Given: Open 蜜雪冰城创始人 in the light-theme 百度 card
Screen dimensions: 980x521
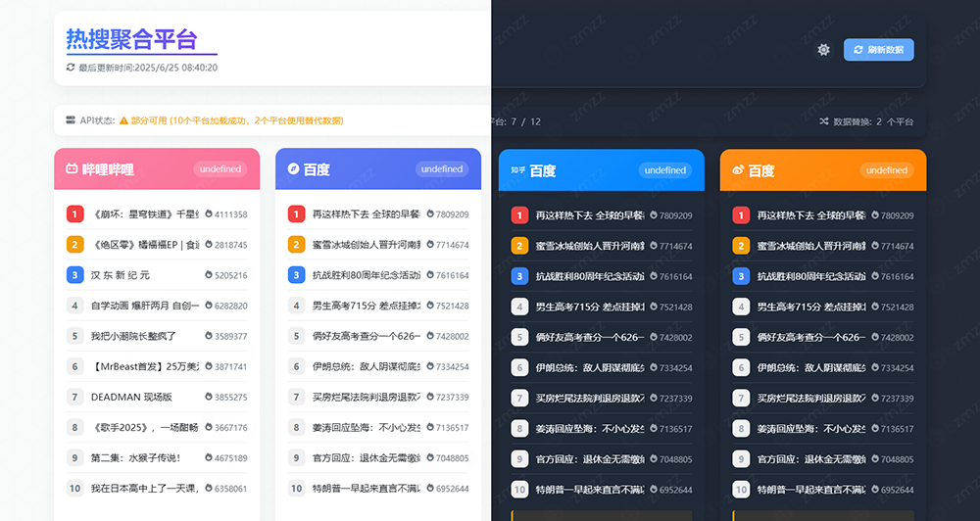Looking at the screenshot, I should [367, 245].
